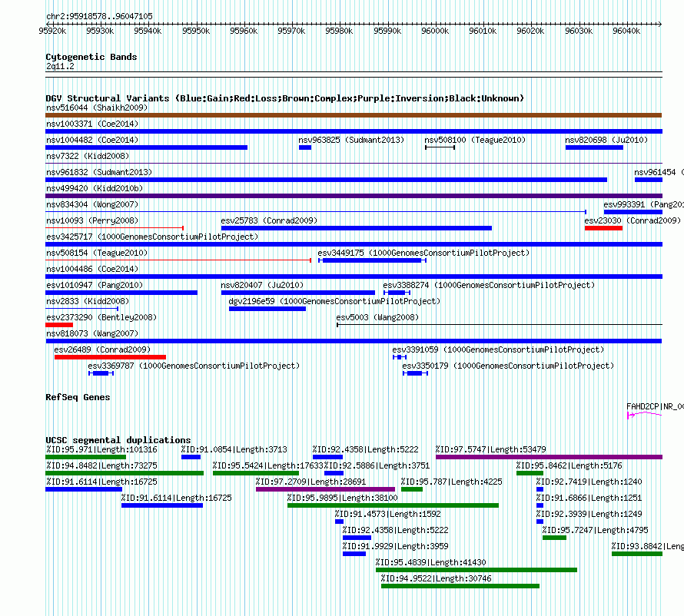684x616 pixels.
Task: Click the nsv818073 (Wang2007) label
Action: 92,333
